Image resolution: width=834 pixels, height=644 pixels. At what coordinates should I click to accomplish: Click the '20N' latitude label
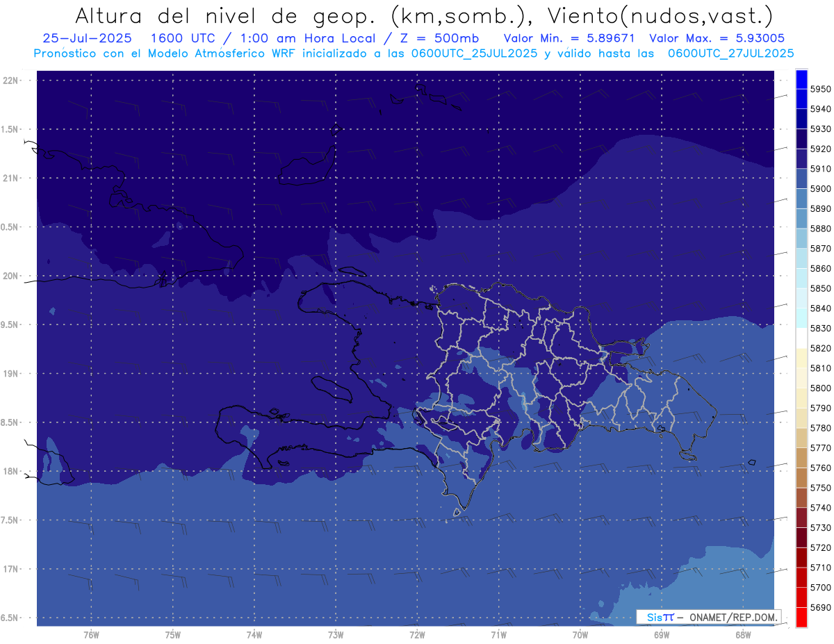pyautogui.click(x=10, y=276)
